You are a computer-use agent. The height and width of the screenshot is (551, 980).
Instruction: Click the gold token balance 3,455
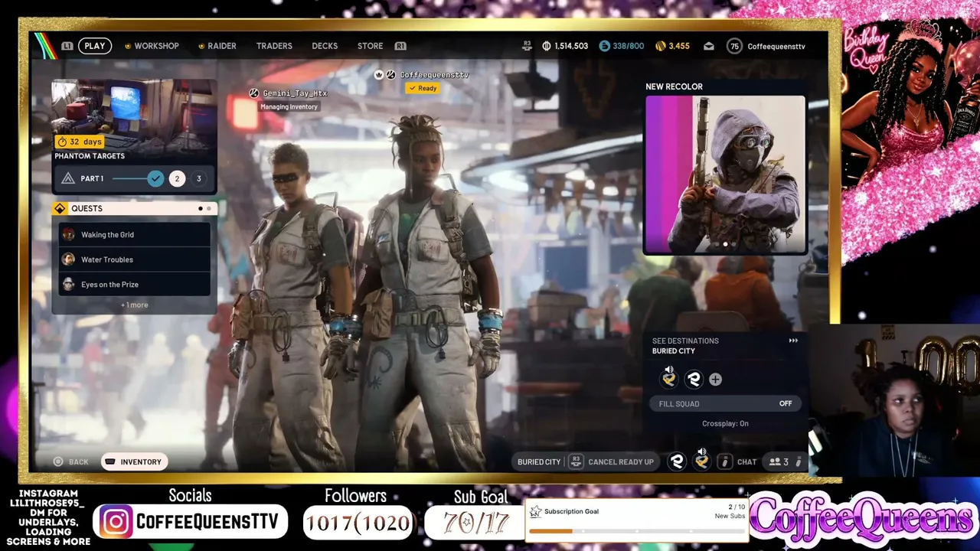673,46
